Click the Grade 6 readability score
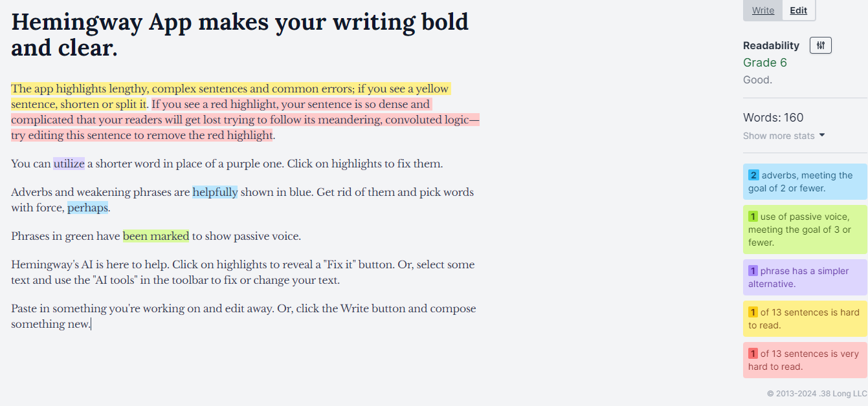 point(764,63)
